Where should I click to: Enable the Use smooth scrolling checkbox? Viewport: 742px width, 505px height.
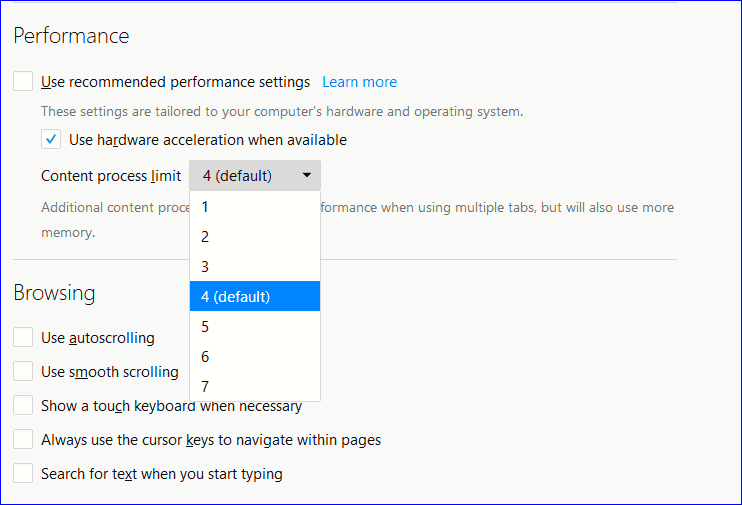[x=23, y=372]
